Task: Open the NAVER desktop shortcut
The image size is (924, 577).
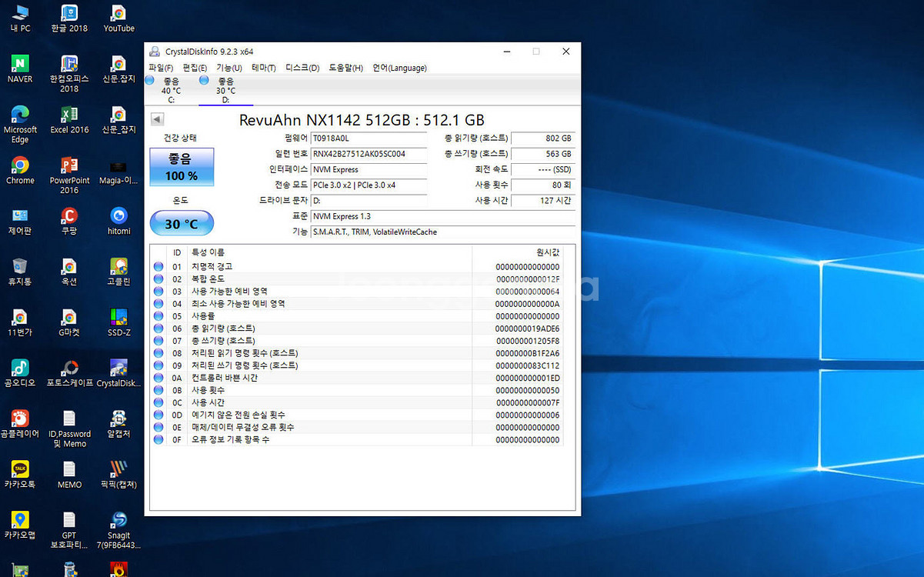Action: coord(21,69)
